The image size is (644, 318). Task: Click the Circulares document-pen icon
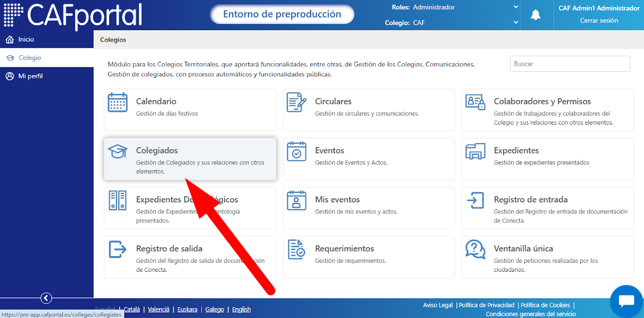[x=296, y=102]
